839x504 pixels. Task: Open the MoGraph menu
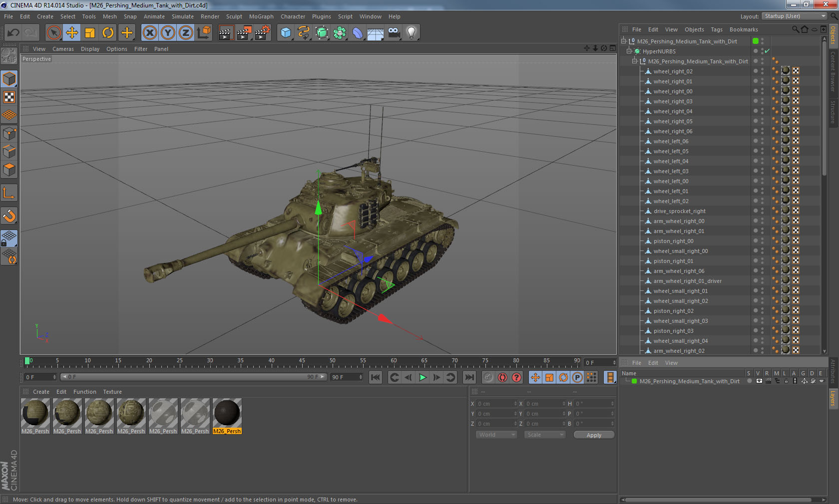point(261,16)
